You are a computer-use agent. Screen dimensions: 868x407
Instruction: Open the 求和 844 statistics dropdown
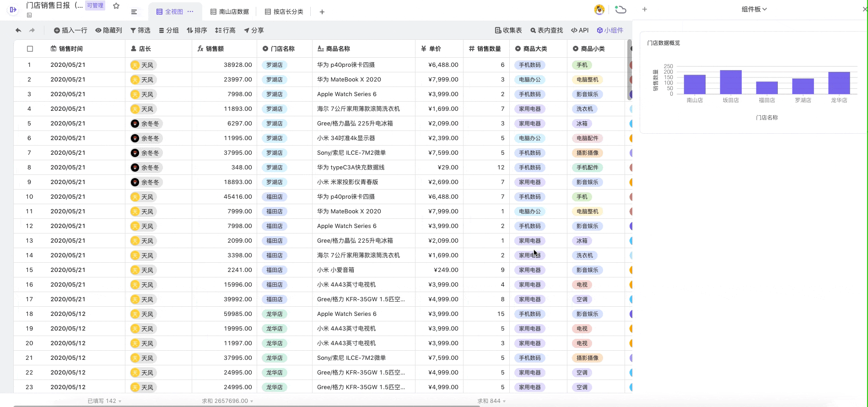coord(491,401)
